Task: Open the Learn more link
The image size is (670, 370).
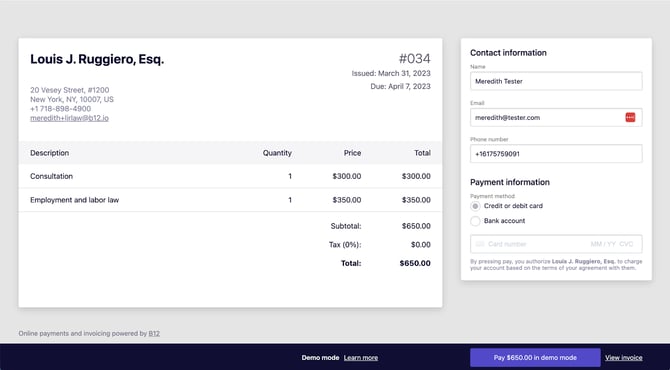Action: pos(361,358)
